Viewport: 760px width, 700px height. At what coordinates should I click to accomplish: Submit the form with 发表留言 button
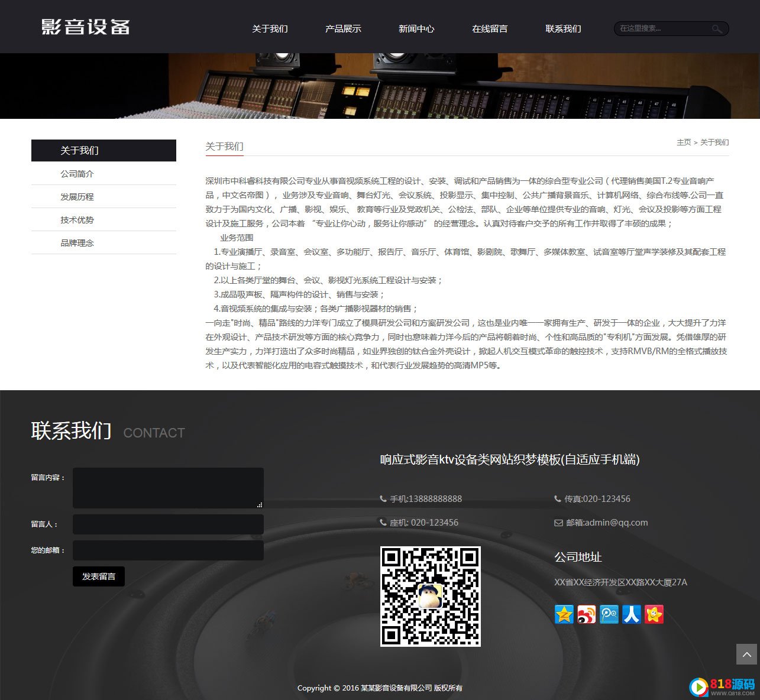[x=99, y=576]
